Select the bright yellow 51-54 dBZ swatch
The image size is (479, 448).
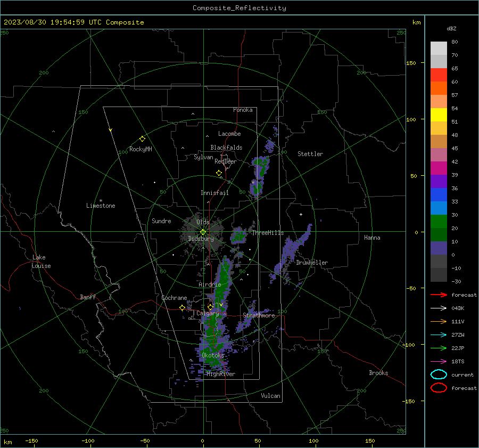pyautogui.click(x=439, y=115)
